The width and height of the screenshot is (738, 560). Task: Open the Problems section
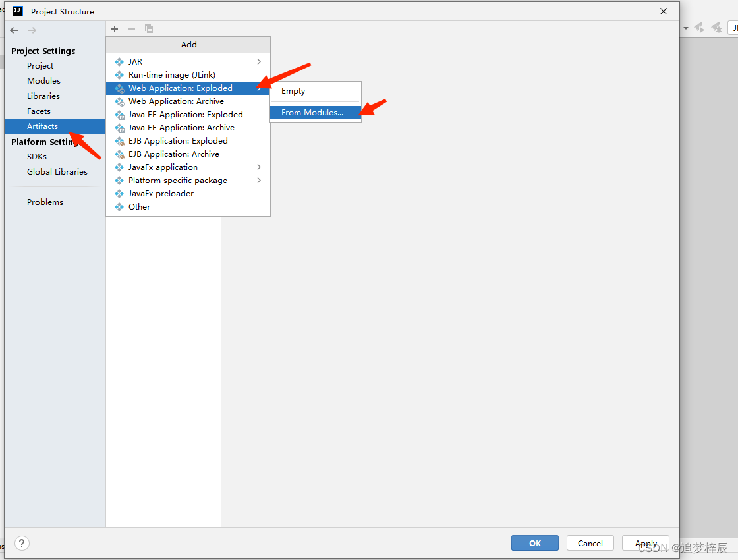point(55,202)
